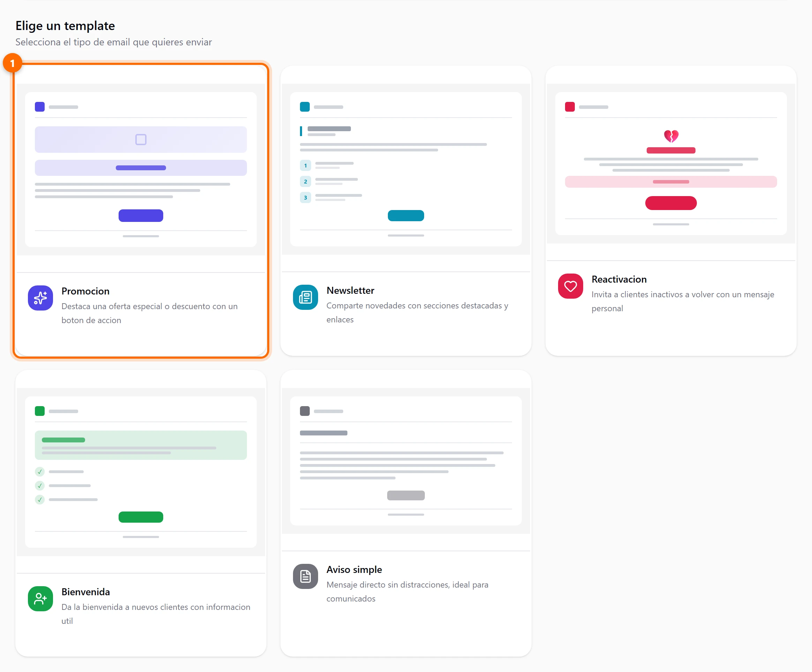Click the 'Elige un template' heading
The height and width of the screenshot is (672, 812).
(65, 25)
